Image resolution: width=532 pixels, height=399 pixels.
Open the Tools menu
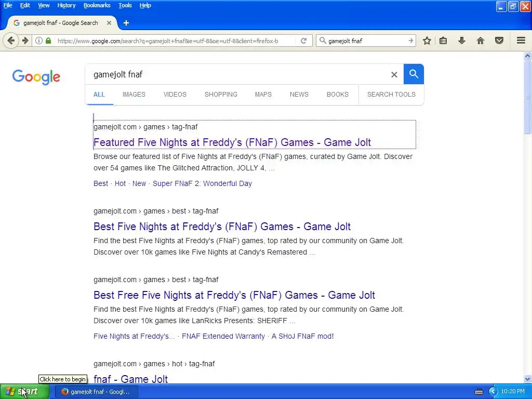[x=125, y=5]
